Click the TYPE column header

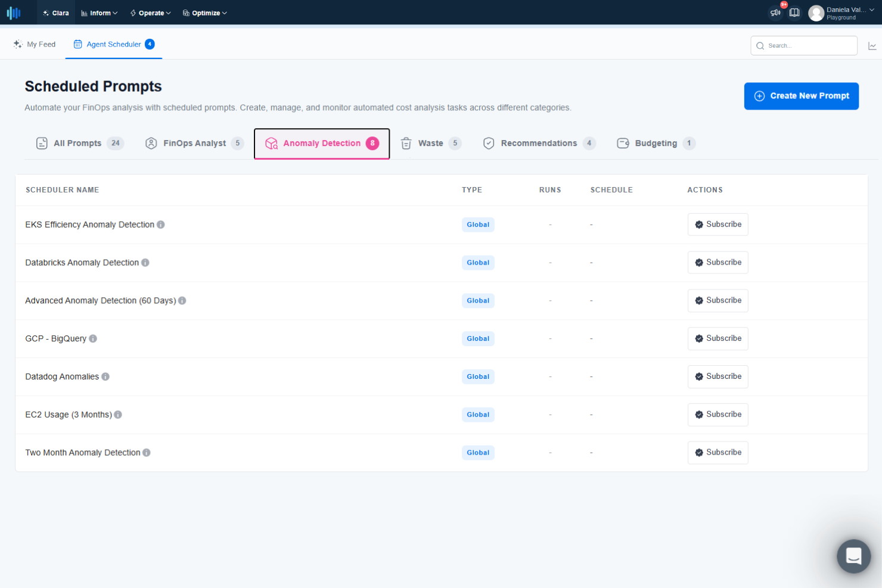[472, 190]
